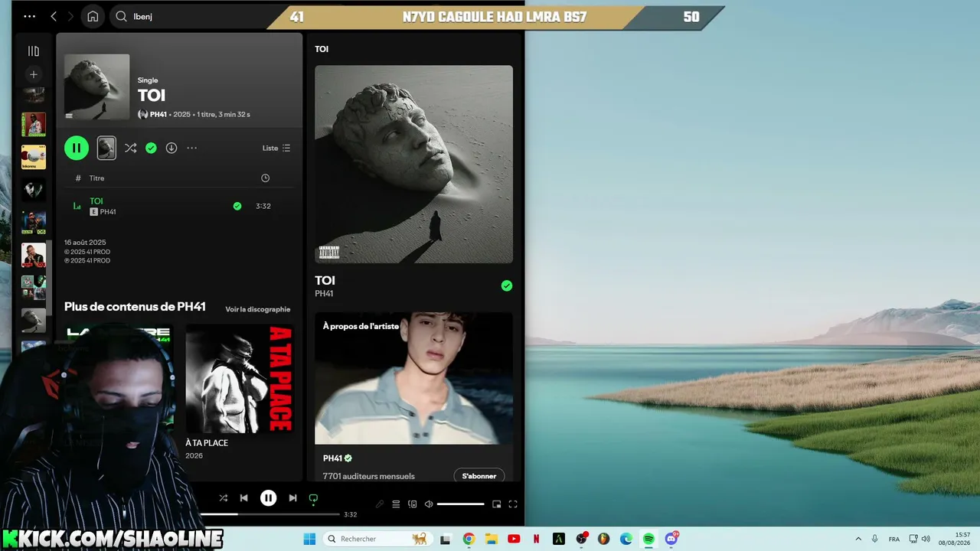Toggle the saved checkmark in the header row
This screenshot has width=980, height=551.
(x=151, y=148)
